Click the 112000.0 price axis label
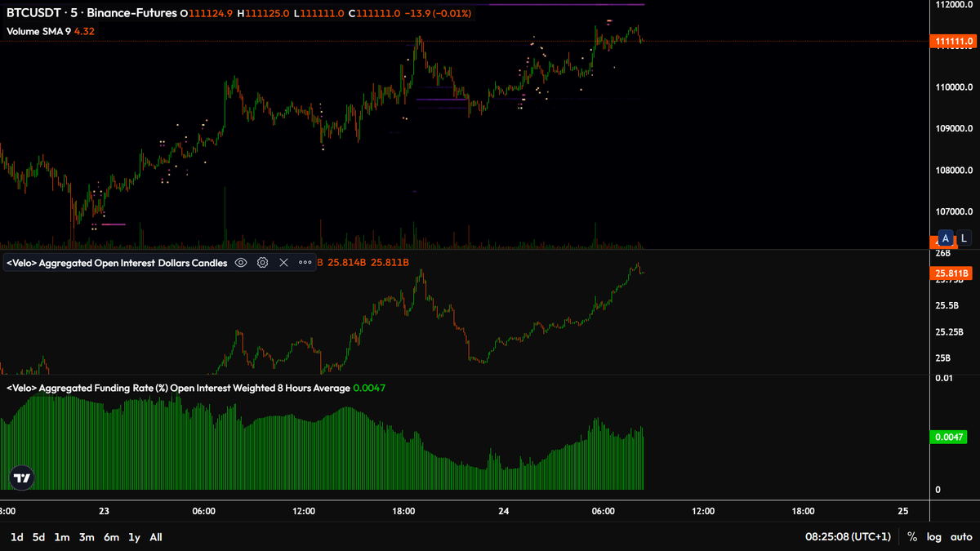Screen dimensions: 980x551 [953, 5]
